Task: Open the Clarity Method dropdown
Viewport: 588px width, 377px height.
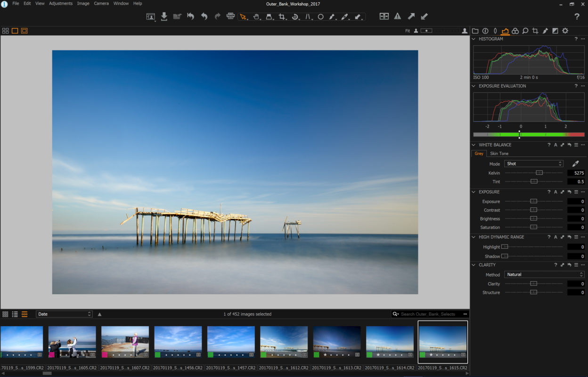Action: pyautogui.click(x=544, y=274)
